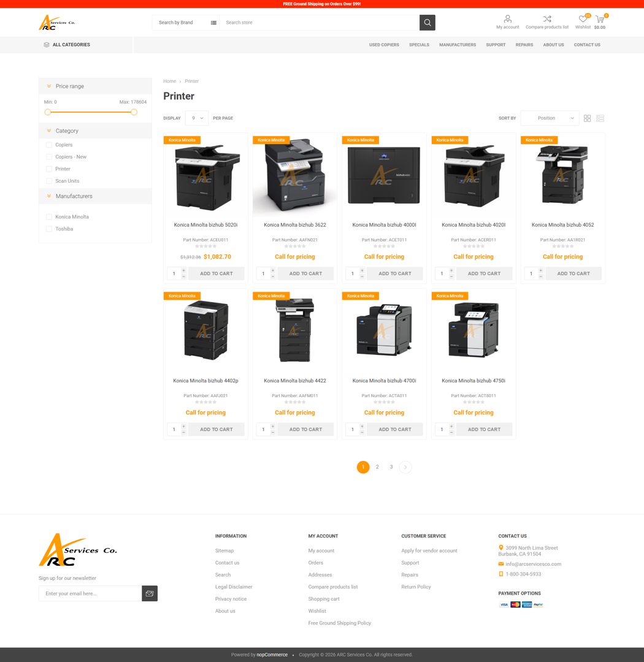Open the Display per page dropdown
Image resolution: width=644 pixels, height=662 pixels.
click(196, 118)
